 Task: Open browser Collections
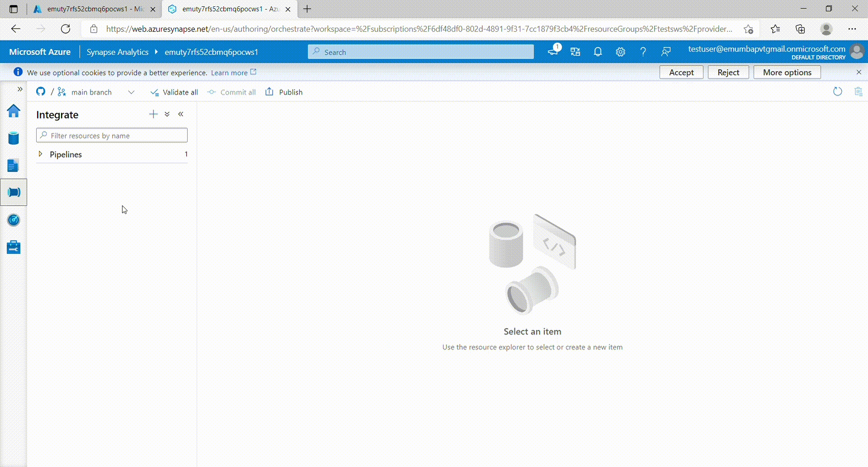[800, 29]
